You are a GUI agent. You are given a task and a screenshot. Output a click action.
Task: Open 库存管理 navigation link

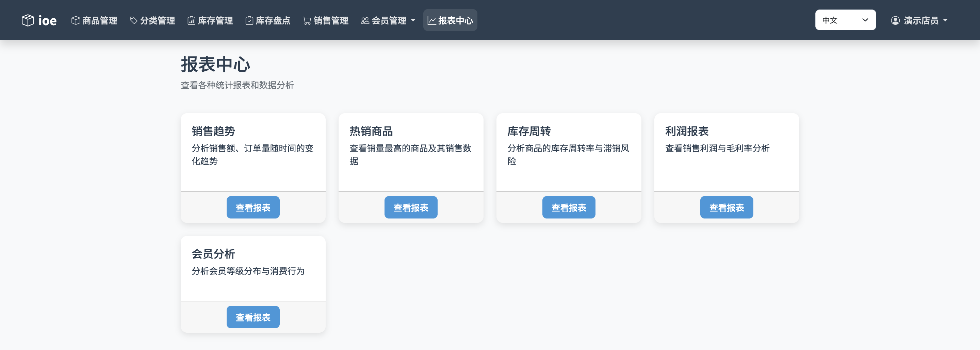click(210, 20)
